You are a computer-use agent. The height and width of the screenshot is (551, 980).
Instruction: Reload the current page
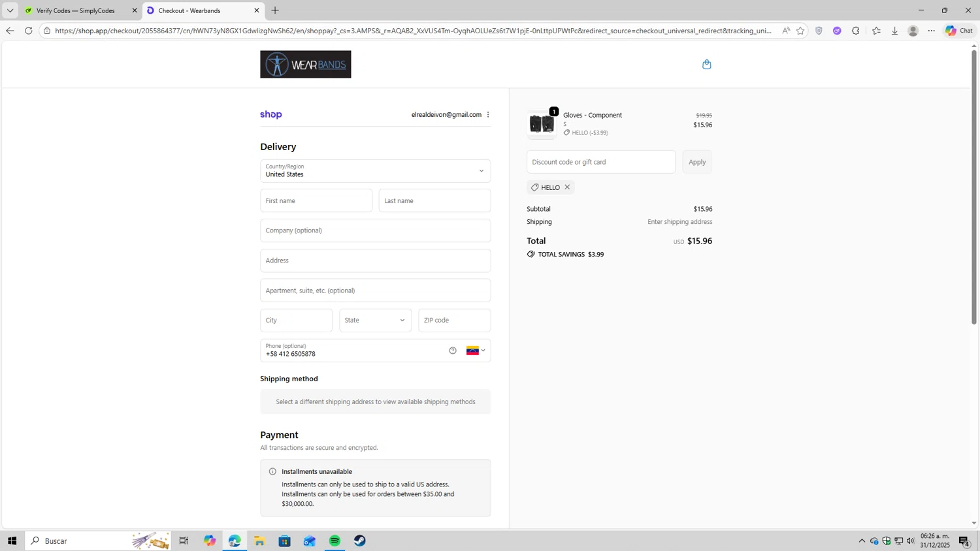[28, 31]
